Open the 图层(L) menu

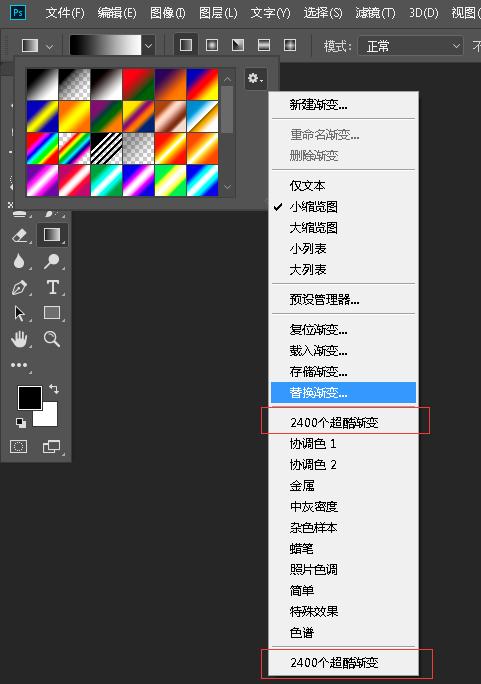coord(218,13)
